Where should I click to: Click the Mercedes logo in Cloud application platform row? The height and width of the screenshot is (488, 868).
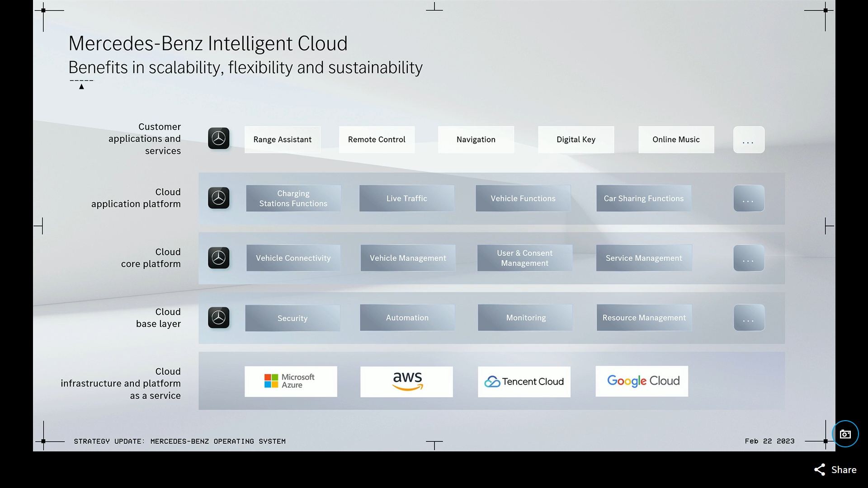click(219, 198)
